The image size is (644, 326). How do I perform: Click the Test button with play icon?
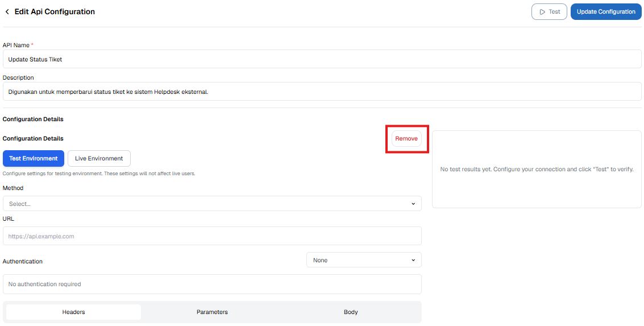click(x=549, y=12)
